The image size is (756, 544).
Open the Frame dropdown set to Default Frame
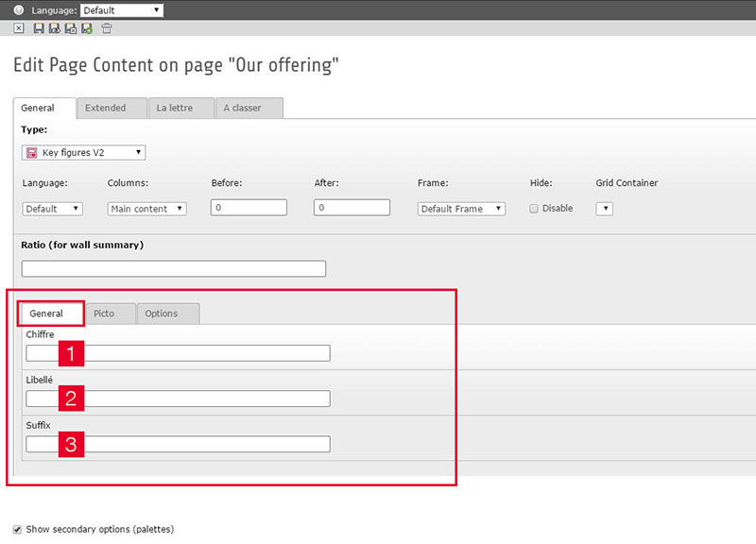coord(461,209)
